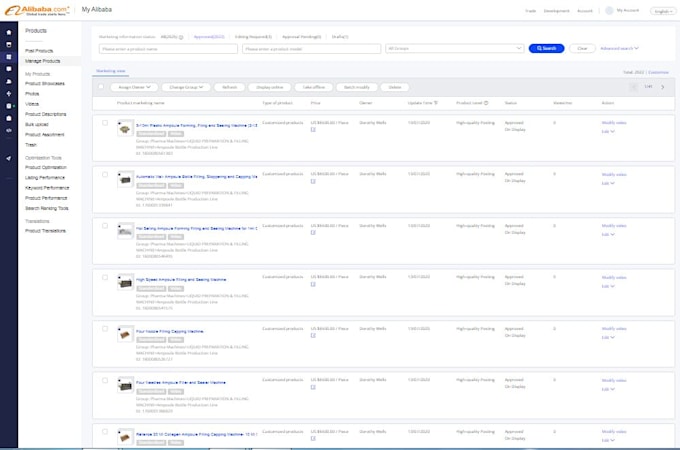Viewport: 680px width, 450px height.
Task: Select checkbox for Flat Sealing Ampoule Forming row
Action: click(x=105, y=226)
